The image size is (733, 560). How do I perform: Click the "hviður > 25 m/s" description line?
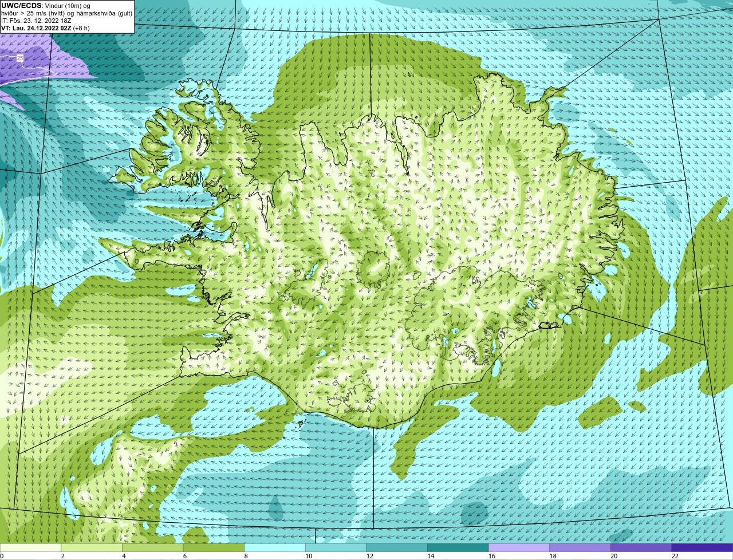pos(66,13)
